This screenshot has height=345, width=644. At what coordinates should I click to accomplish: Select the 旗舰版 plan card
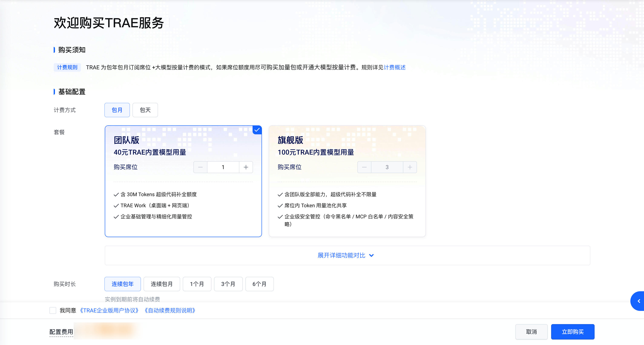pos(347,181)
